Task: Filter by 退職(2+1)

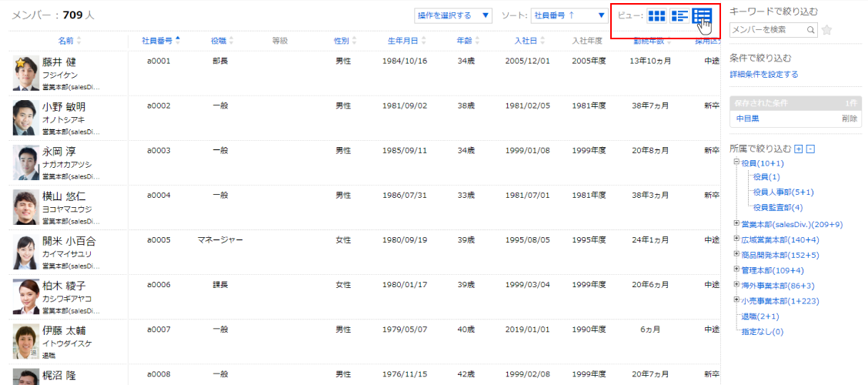Action: pos(760,316)
